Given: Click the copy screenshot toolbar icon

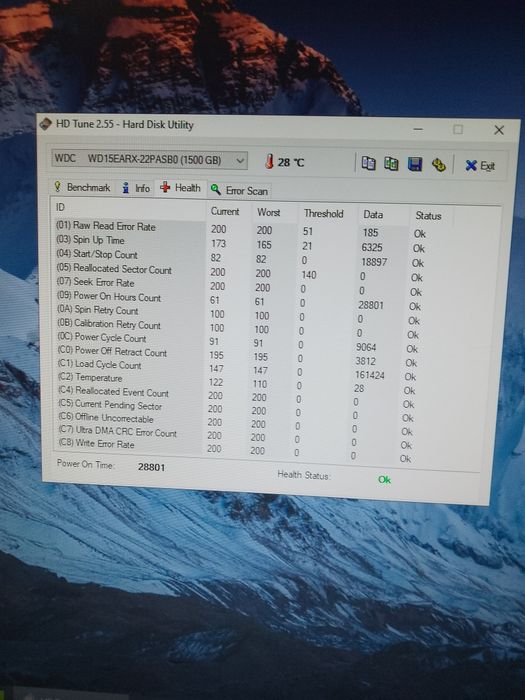Looking at the screenshot, I should tap(392, 164).
